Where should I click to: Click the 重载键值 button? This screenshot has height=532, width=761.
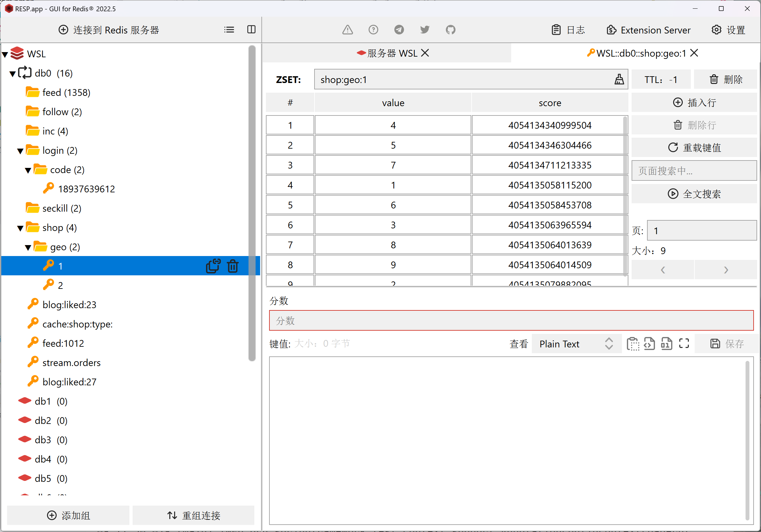pos(694,147)
